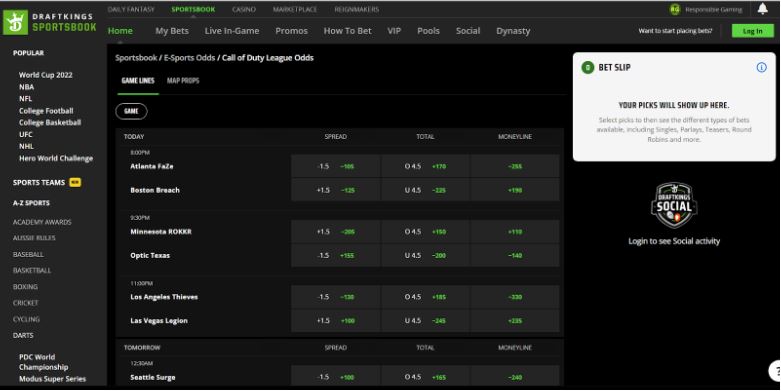Open My Bets page

click(172, 31)
